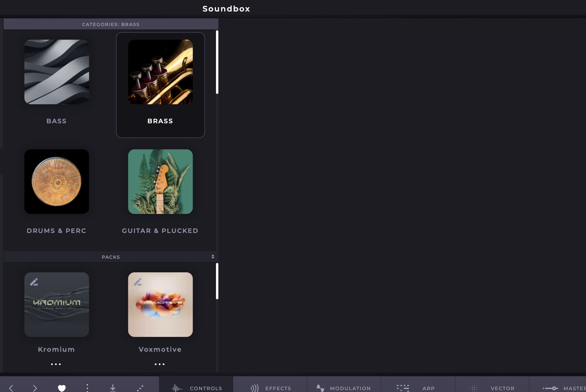Open Voxmotive pack three-dot options
This screenshot has height=392, width=586.
tap(160, 364)
